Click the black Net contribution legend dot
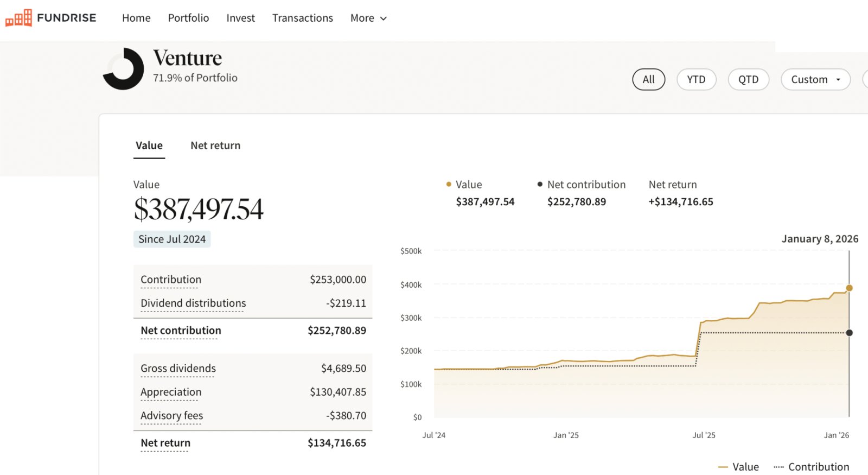The width and height of the screenshot is (868, 475). pyautogui.click(x=540, y=185)
